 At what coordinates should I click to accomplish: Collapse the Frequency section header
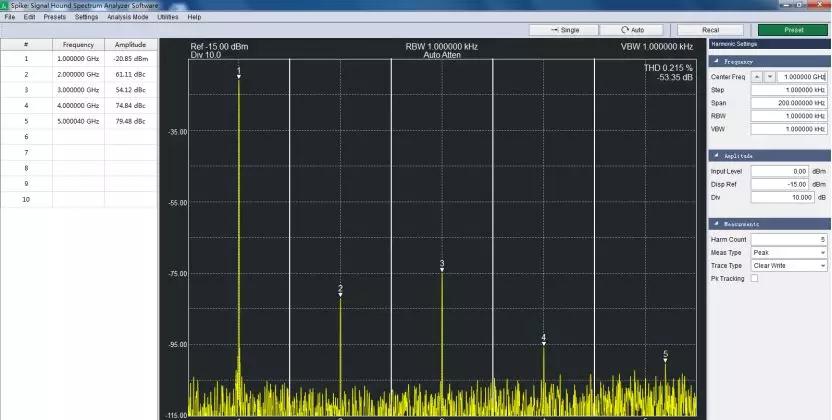point(714,62)
